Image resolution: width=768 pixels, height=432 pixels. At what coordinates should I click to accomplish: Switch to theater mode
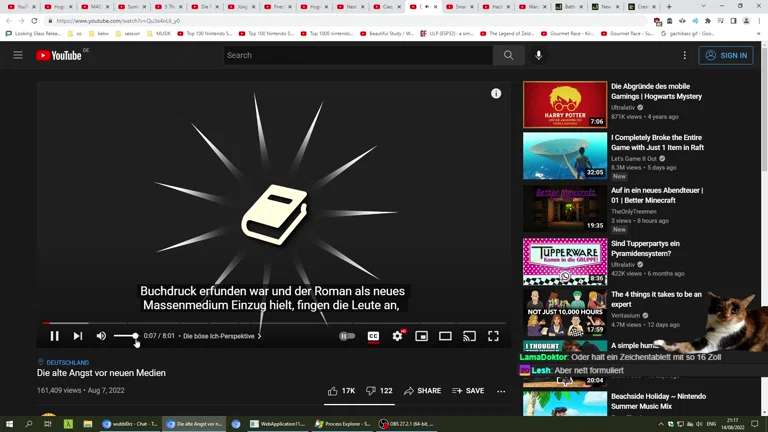click(x=445, y=337)
